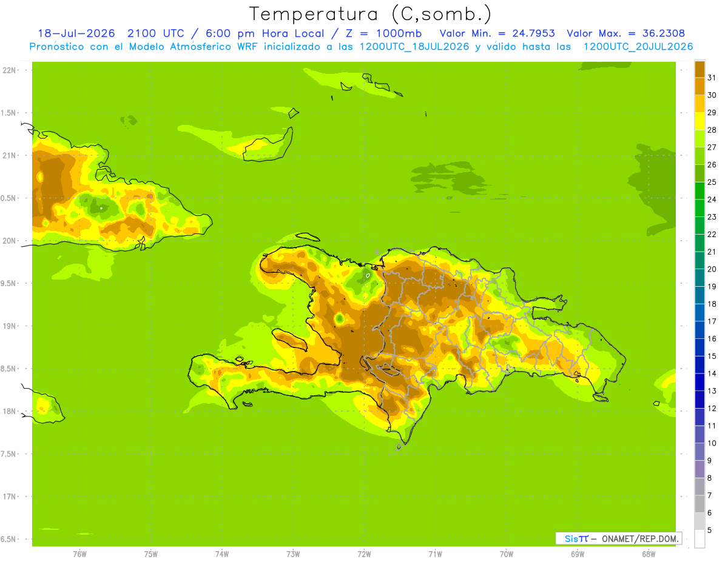Image resolution: width=728 pixels, height=562 pixels.
Task: Click the '21N' latitude label
Action: tap(10, 156)
